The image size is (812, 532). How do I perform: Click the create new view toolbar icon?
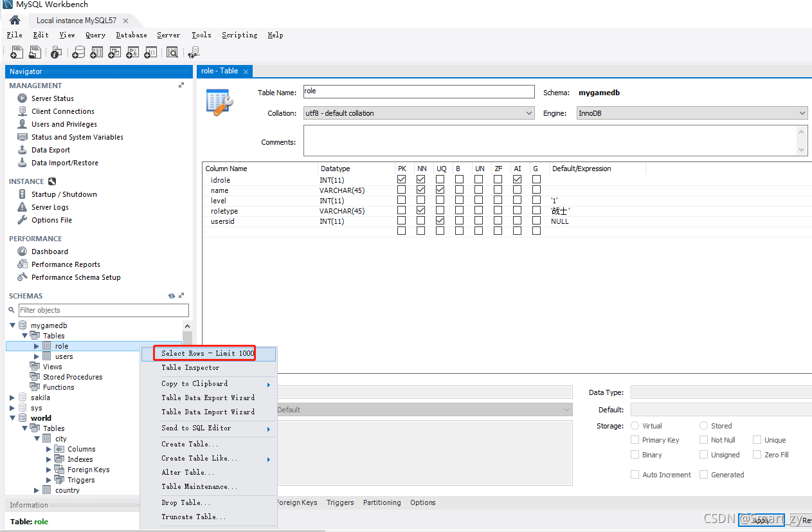[x=114, y=52]
